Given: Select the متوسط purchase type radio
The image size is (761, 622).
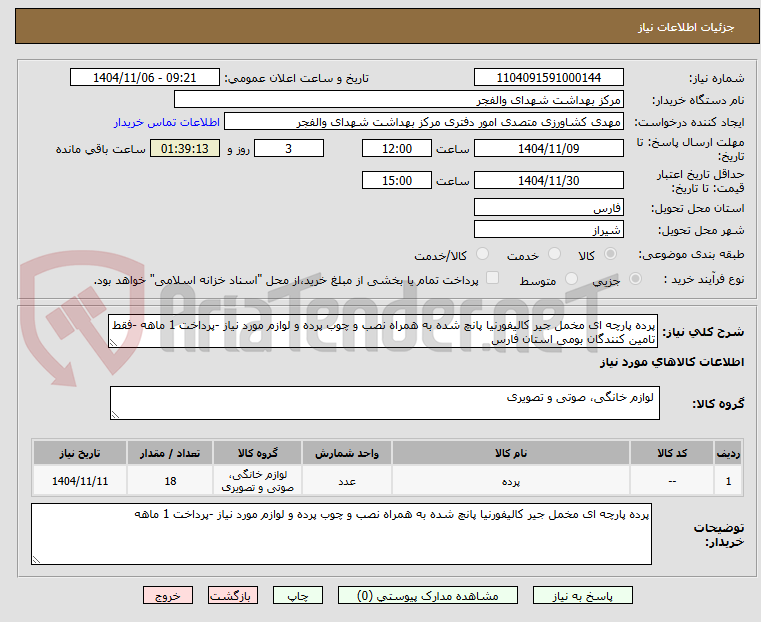Looking at the screenshot, I should [572, 279].
